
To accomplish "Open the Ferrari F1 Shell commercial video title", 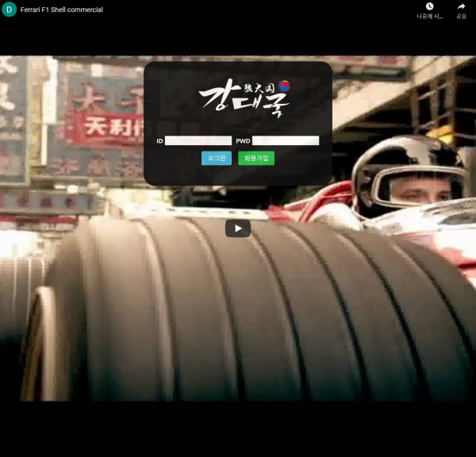I will pyautogui.click(x=62, y=10).
